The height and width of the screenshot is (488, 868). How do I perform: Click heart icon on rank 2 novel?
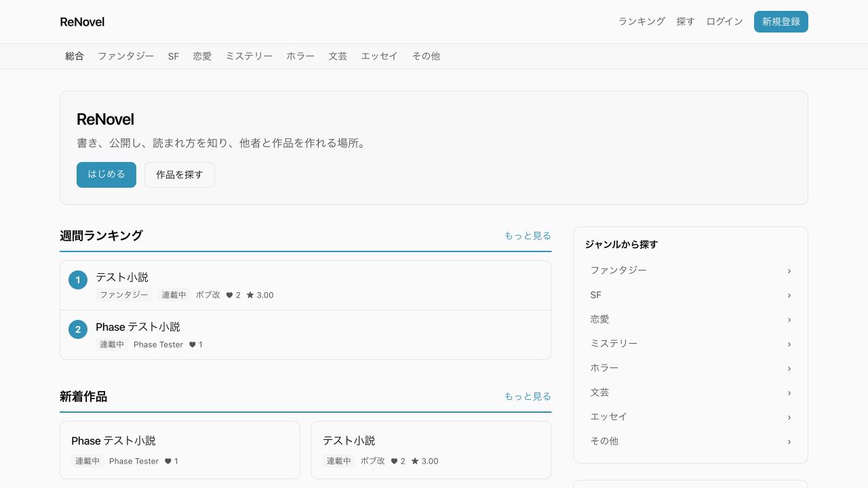[192, 345]
